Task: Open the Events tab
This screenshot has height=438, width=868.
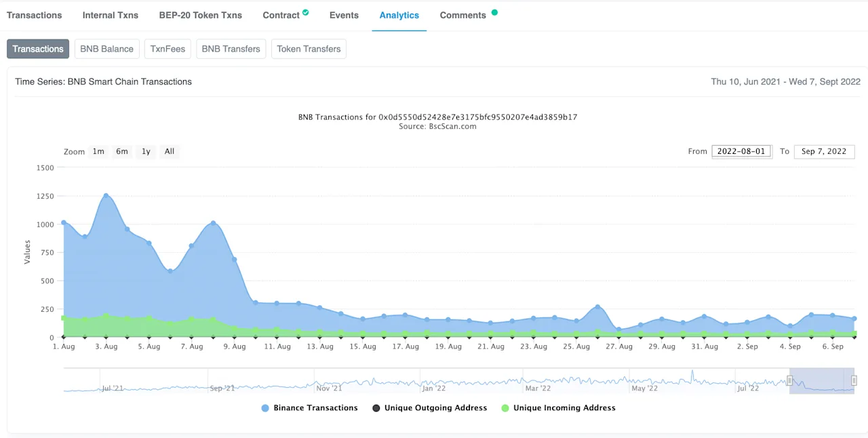Action: pos(344,15)
